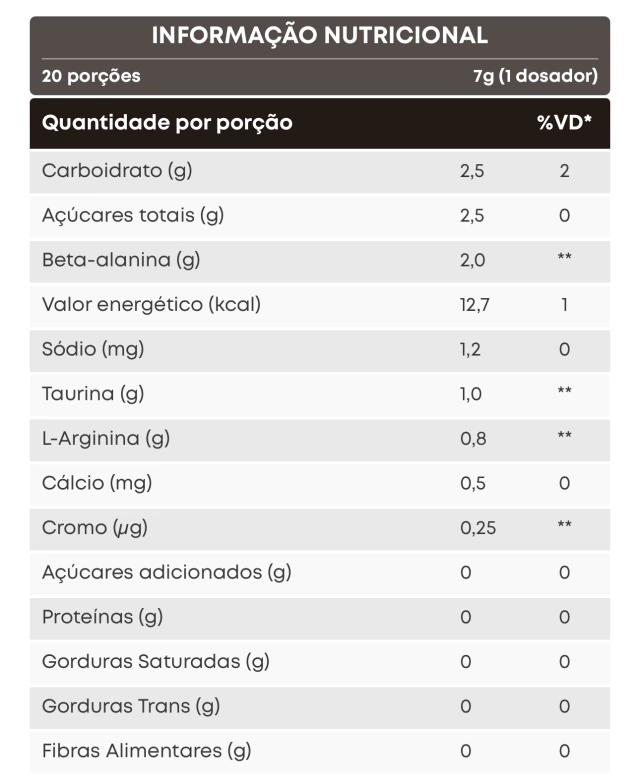640x784 pixels.
Task: Click the Taurina (g) row label
Action: point(93,394)
